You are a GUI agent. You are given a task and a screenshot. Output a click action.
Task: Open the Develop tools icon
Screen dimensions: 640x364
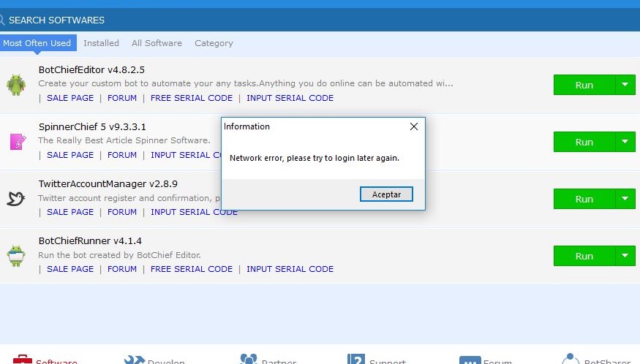[134, 360]
